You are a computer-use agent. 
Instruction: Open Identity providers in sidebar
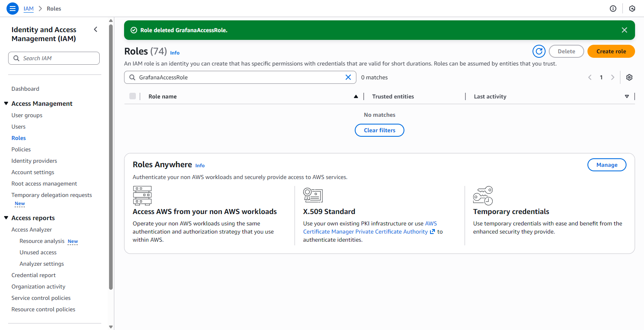click(34, 161)
